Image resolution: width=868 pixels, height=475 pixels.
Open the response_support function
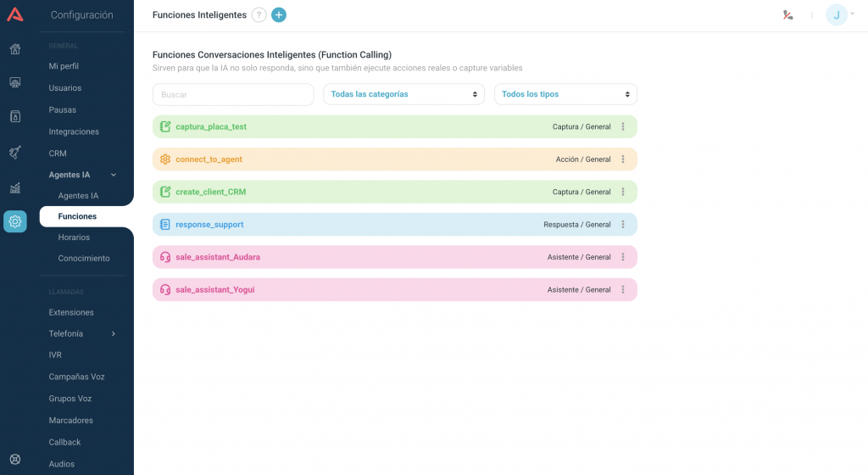tap(209, 225)
